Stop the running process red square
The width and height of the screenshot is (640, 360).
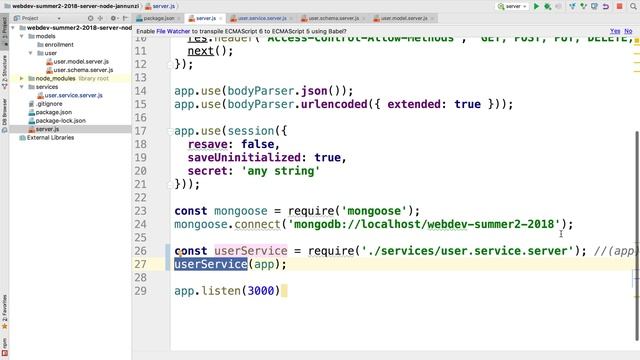(x=619, y=6)
